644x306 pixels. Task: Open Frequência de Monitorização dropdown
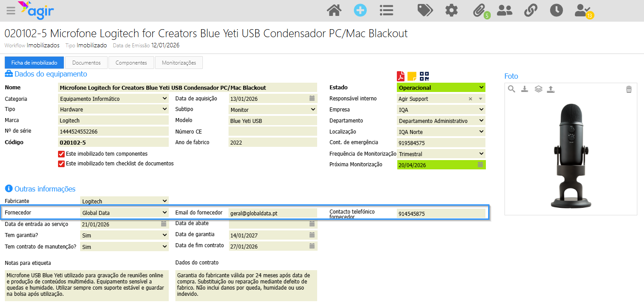coord(441,154)
